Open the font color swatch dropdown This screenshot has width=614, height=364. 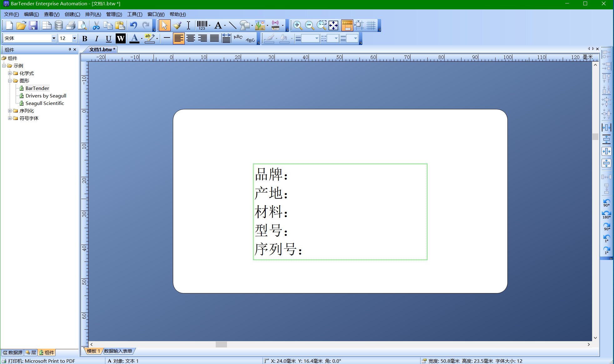[141, 38]
